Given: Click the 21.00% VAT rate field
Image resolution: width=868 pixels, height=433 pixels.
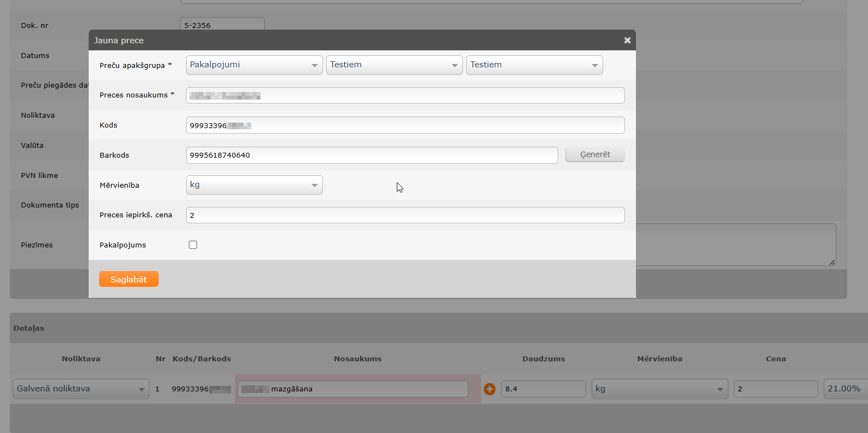Looking at the screenshot, I should (x=846, y=389).
